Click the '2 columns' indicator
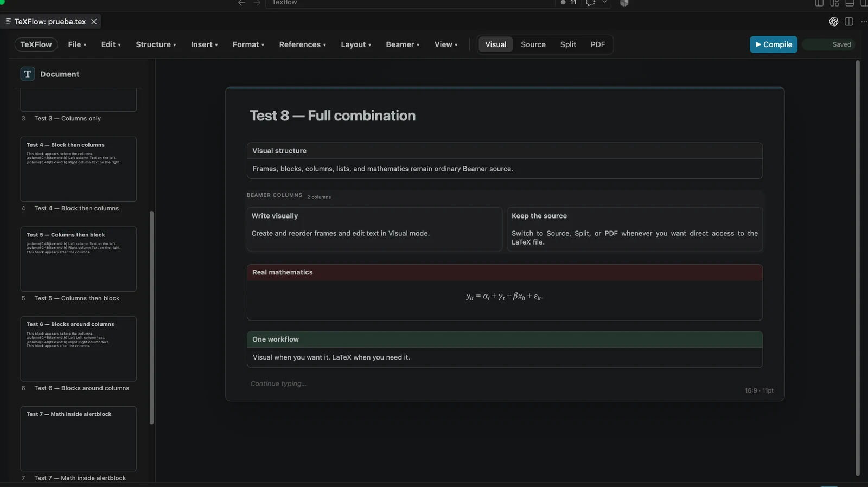Image resolution: width=868 pixels, height=487 pixels. [x=319, y=197]
